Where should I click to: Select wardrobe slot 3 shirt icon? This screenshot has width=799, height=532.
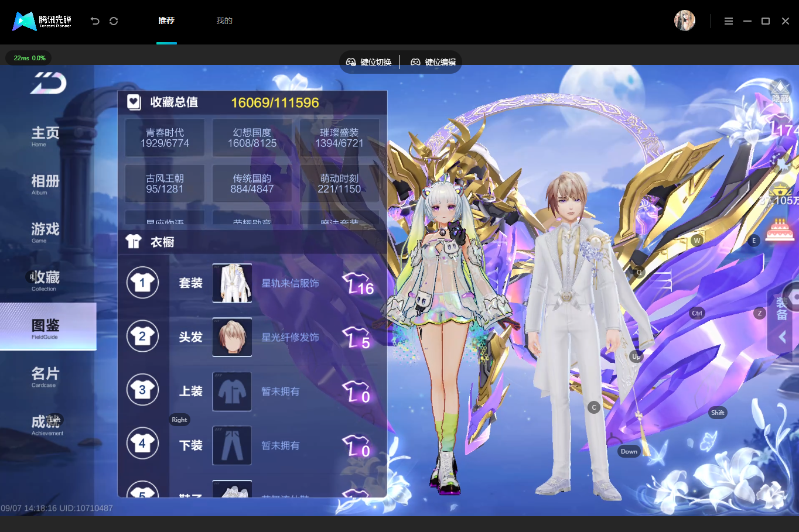pos(142,390)
